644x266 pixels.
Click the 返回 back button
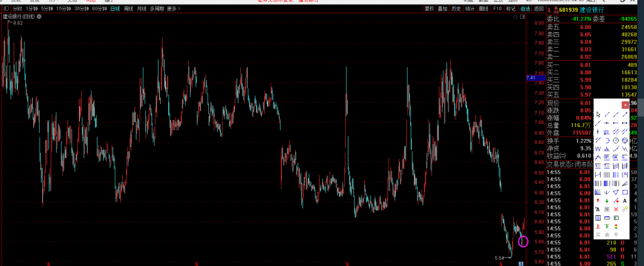click(538, 9)
